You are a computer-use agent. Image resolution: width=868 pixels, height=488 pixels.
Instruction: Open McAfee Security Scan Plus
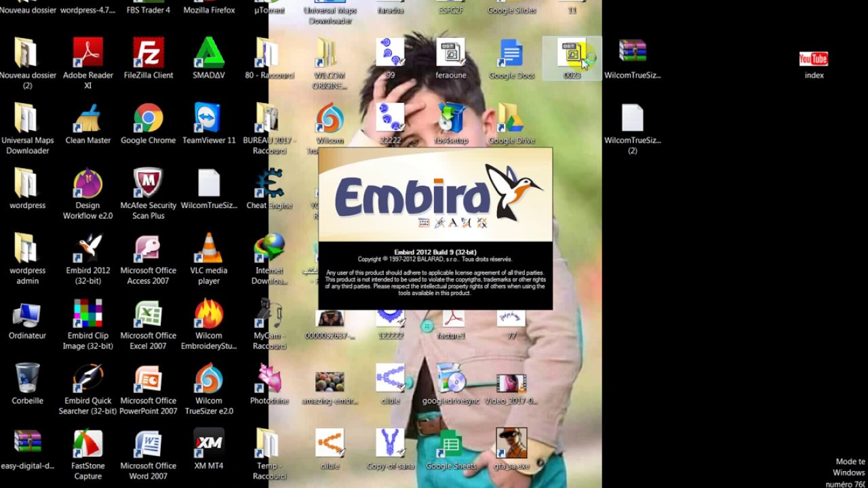[148, 195]
